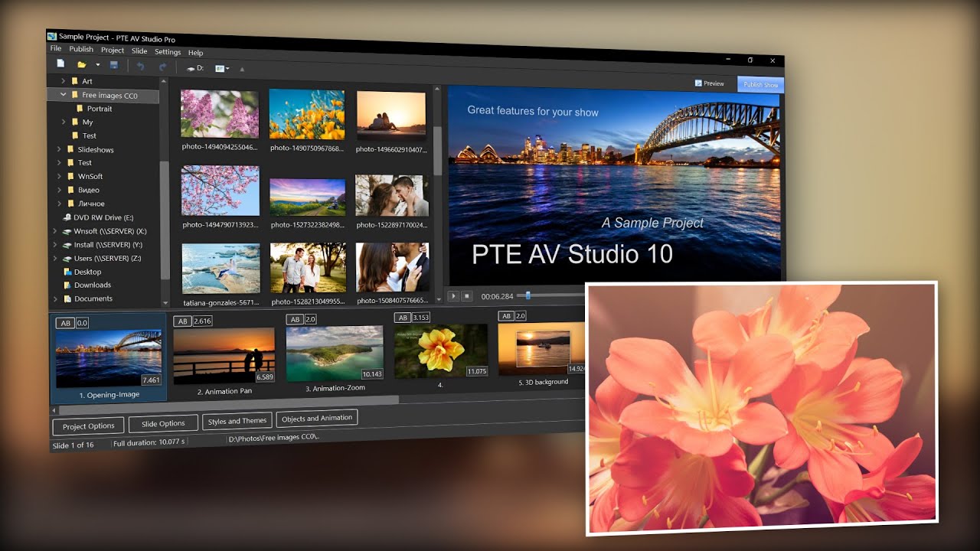Undo the last action

pos(140,67)
